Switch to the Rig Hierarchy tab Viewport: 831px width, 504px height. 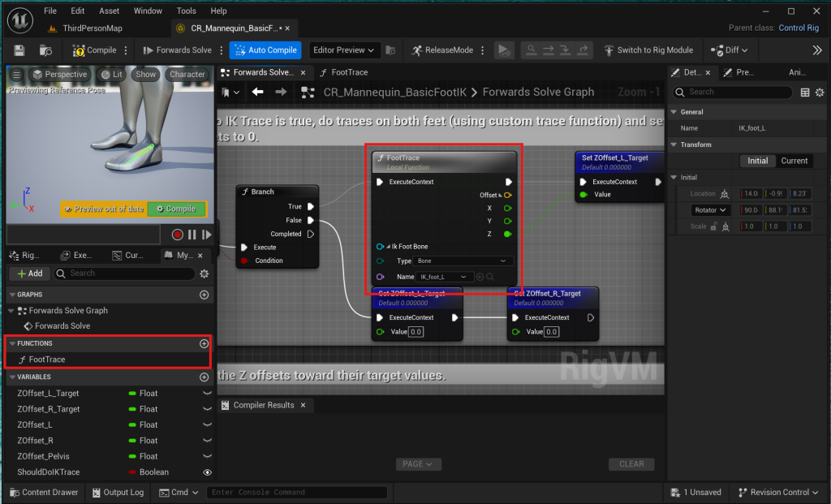click(x=24, y=256)
